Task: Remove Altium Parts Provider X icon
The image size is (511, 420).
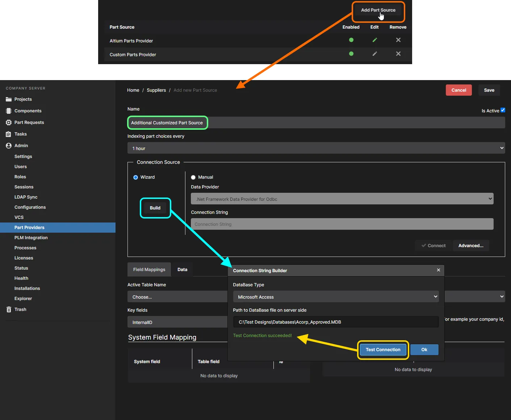Action: click(398, 40)
